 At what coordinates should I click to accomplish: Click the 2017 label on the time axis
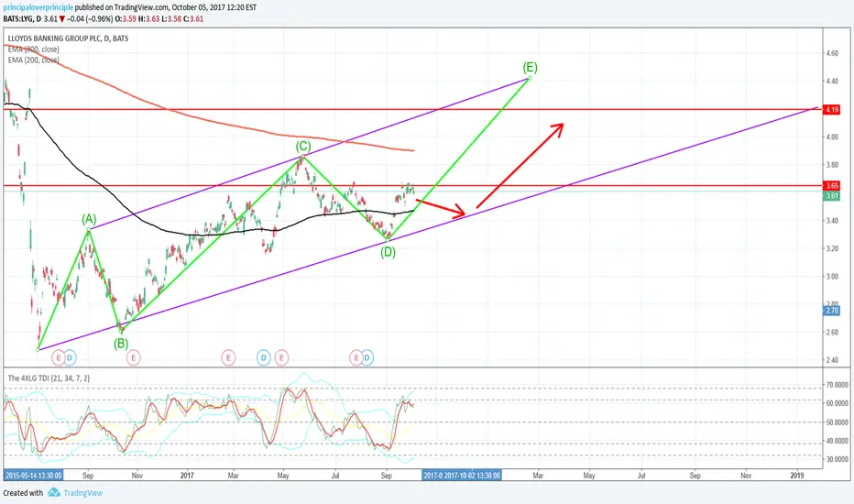click(x=187, y=476)
